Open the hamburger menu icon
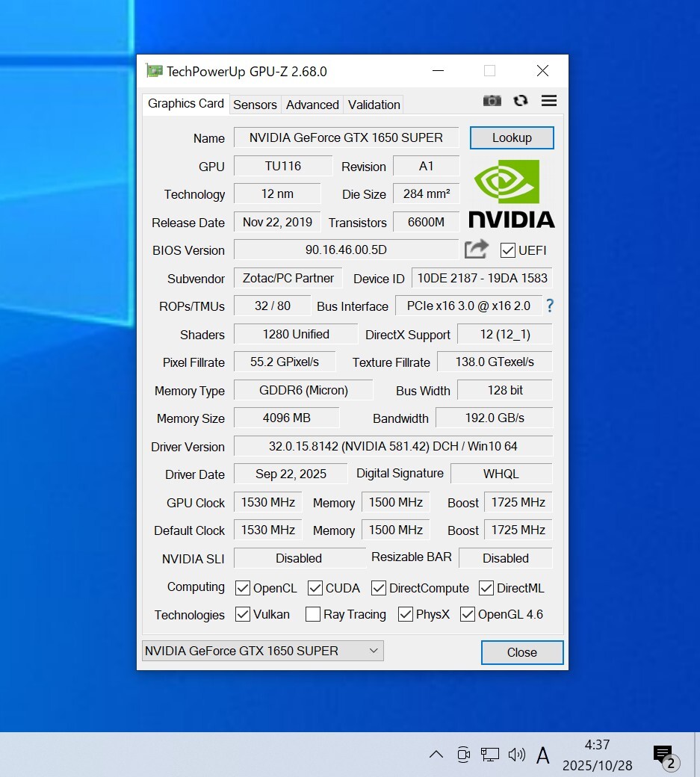Image resolution: width=700 pixels, height=777 pixels. pos(549,101)
